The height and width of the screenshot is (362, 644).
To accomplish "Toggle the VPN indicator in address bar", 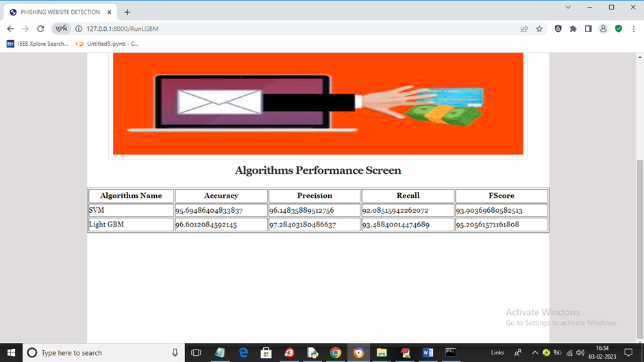I will click(x=61, y=29).
